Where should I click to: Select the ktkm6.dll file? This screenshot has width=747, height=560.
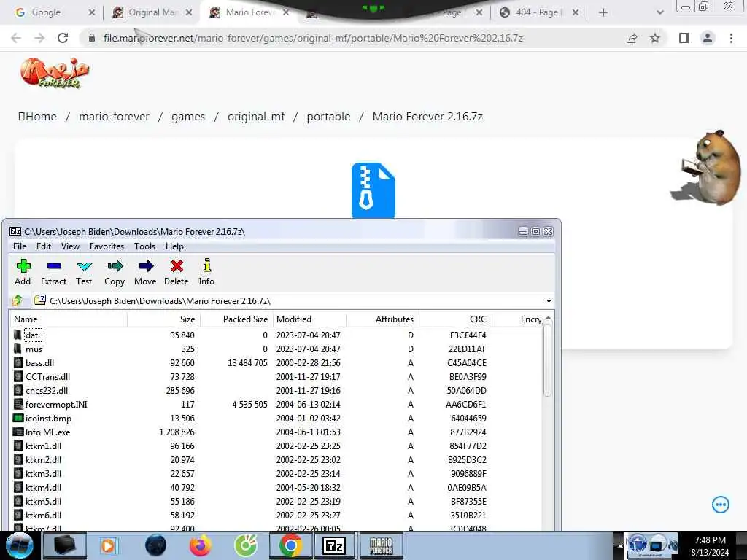tap(275, 515)
